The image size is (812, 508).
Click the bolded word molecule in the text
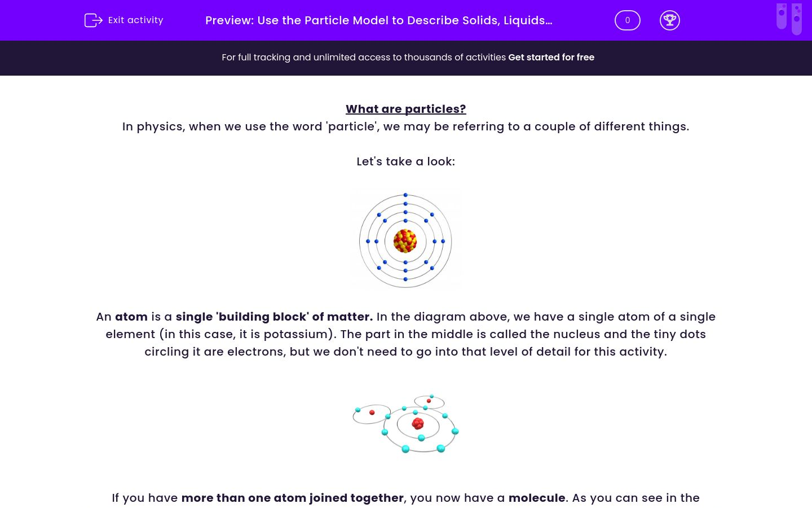536,498
